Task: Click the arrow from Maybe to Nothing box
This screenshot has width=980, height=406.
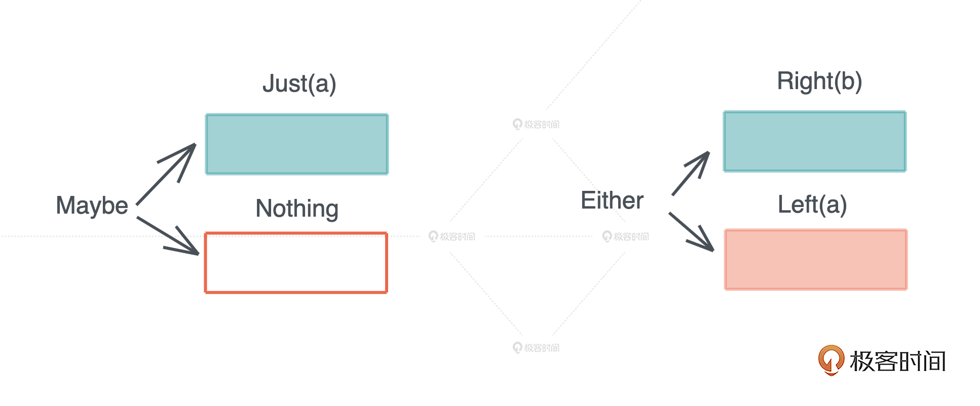Action: tap(168, 235)
